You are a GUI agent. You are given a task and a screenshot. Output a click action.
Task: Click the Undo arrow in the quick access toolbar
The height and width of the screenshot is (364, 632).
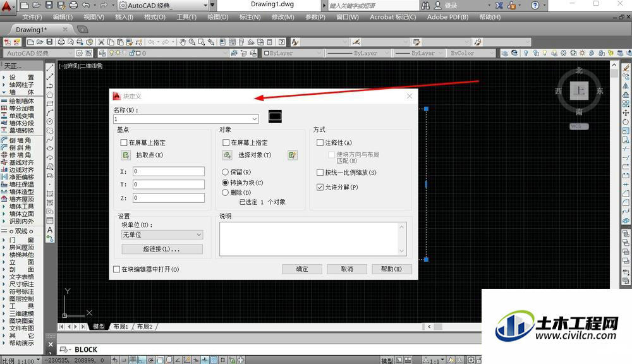(86, 5)
